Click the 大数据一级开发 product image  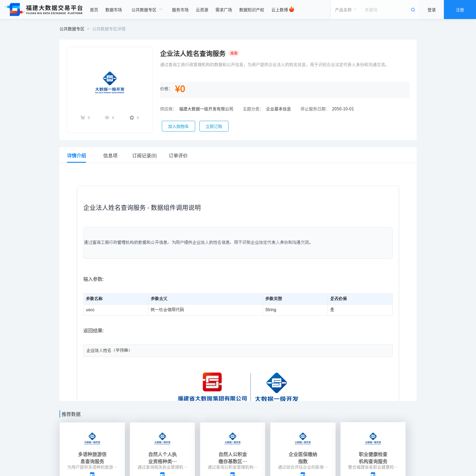pyautogui.click(x=110, y=82)
